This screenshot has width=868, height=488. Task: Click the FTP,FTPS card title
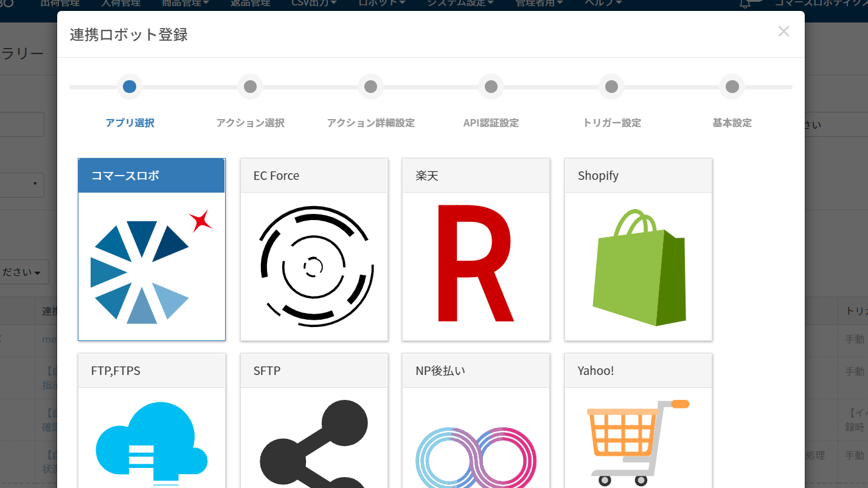tap(116, 371)
